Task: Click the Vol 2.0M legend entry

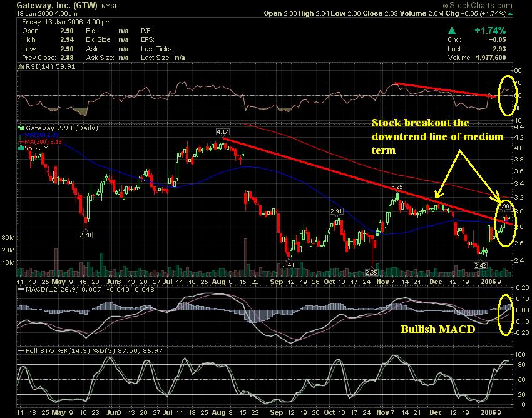Action: coord(36,148)
